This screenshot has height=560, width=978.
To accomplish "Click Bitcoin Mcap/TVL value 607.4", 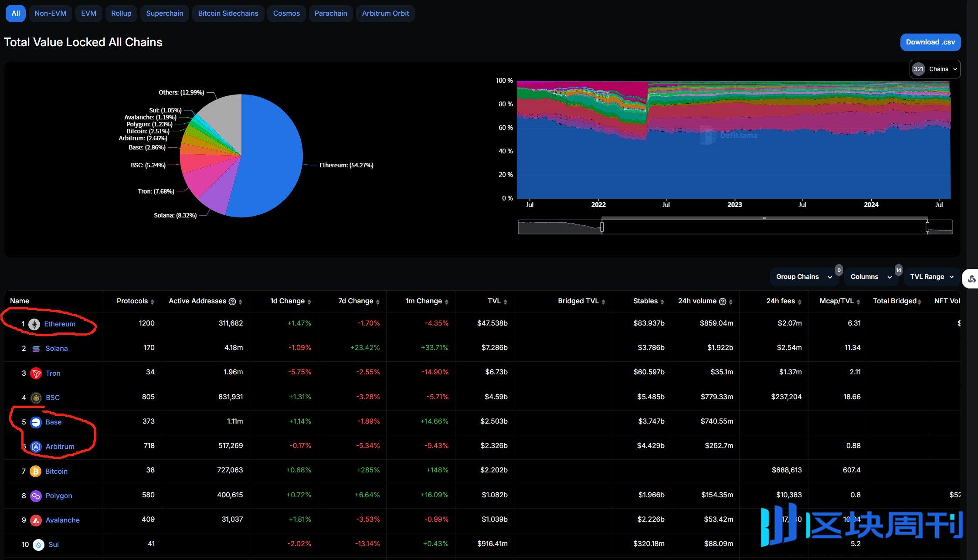I will coord(851,470).
